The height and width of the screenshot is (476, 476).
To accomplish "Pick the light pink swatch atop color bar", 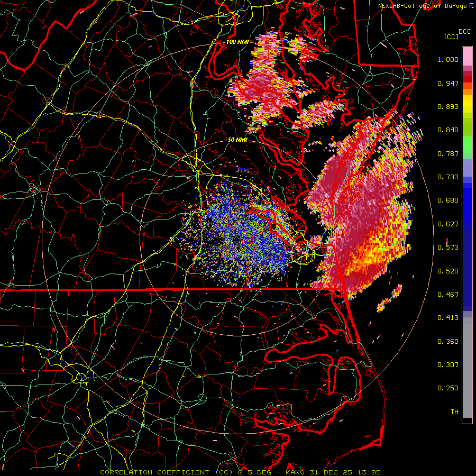I will pos(467,56).
